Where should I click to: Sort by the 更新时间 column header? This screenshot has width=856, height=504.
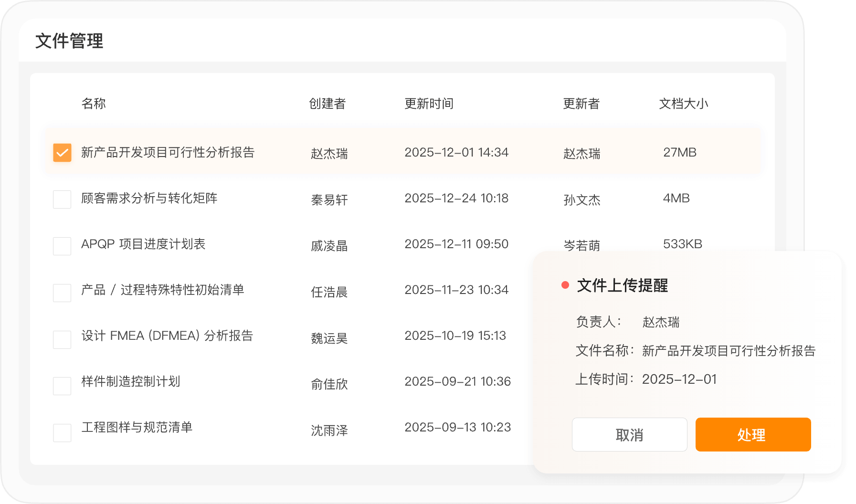pos(429,104)
